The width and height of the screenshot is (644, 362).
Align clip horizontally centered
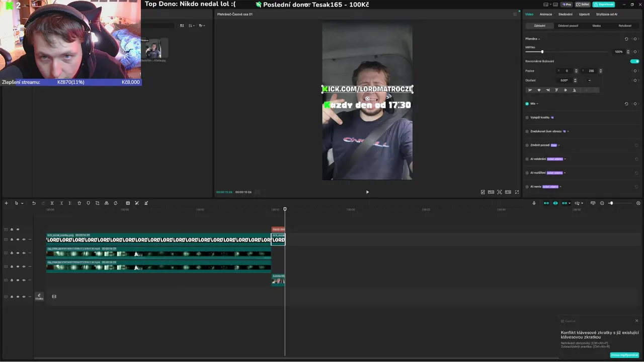point(539,90)
